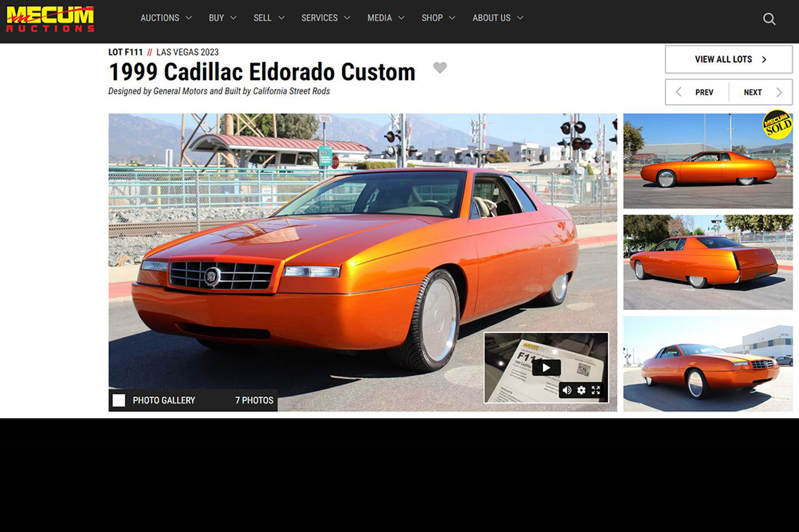This screenshot has height=532, width=799.
Task: Open the bottom right car thumbnail
Action: pos(708,364)
